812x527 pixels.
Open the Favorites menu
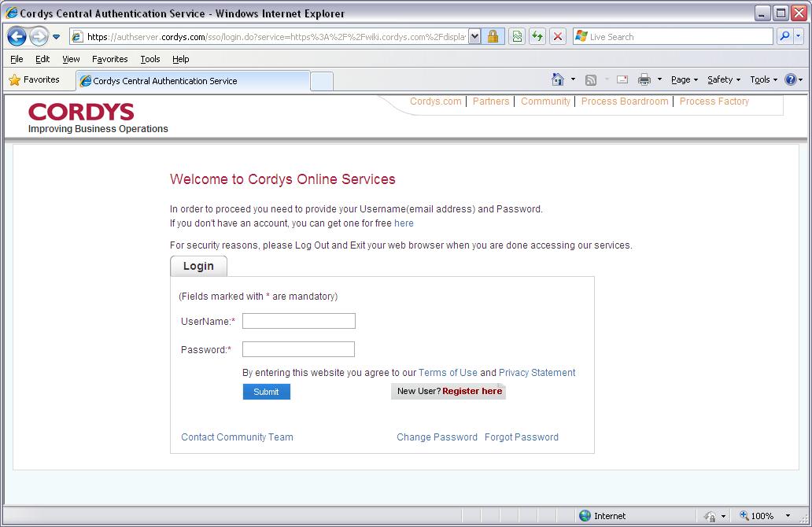[110, 59]
